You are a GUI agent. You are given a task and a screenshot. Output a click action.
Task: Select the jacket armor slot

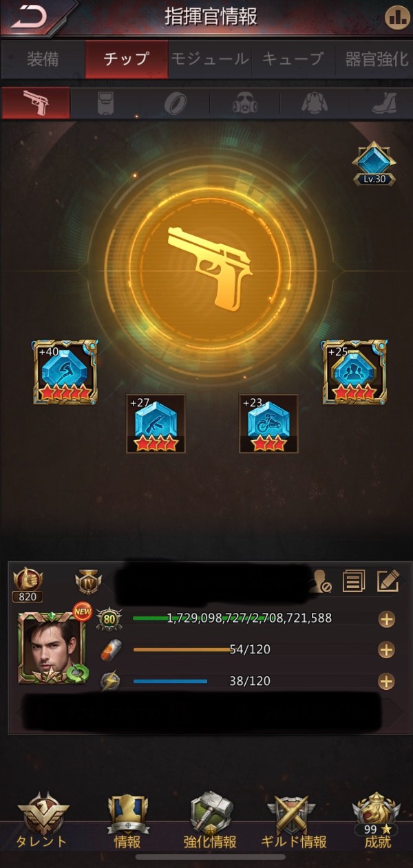point(315,103)
